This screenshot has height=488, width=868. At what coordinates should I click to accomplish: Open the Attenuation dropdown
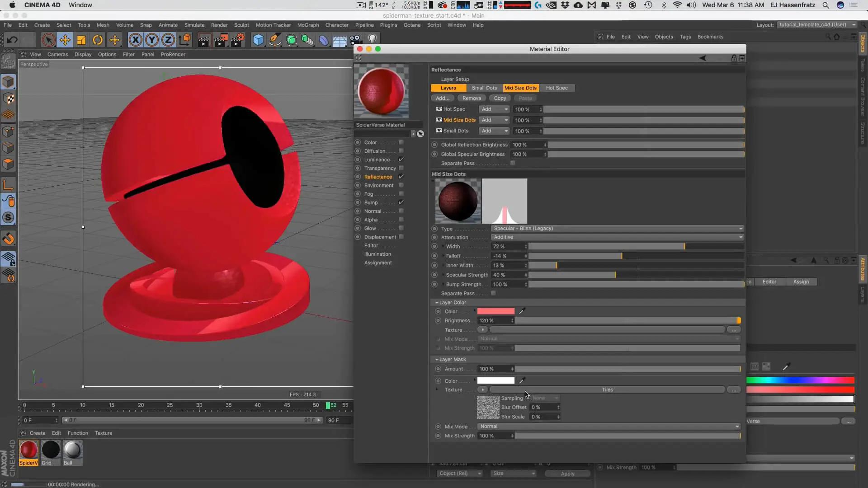click(618, 237)
